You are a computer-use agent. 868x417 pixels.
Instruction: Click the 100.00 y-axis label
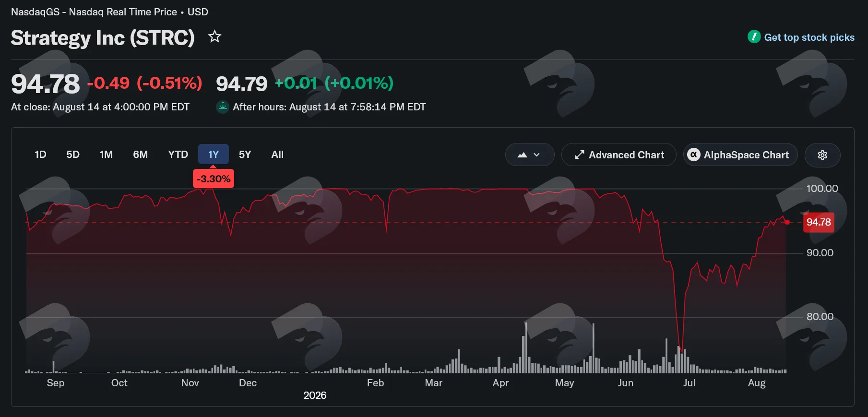[822, 189]
